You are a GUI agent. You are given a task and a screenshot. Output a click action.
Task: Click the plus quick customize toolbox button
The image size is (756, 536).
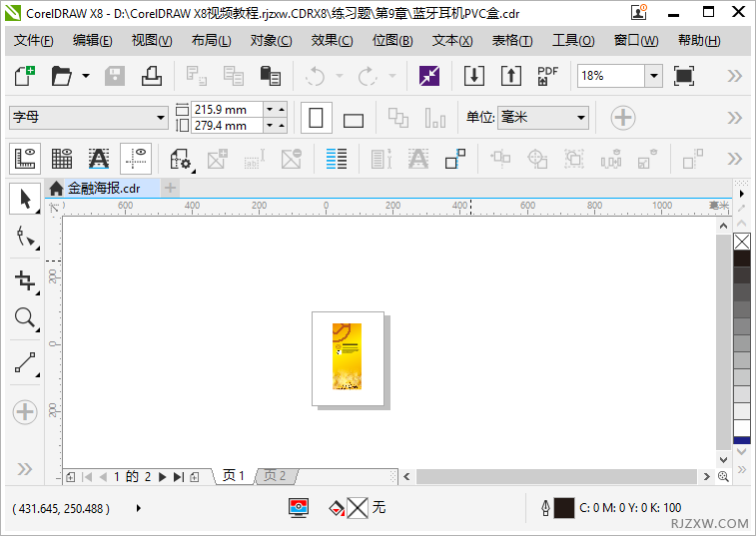pos(25,412)
